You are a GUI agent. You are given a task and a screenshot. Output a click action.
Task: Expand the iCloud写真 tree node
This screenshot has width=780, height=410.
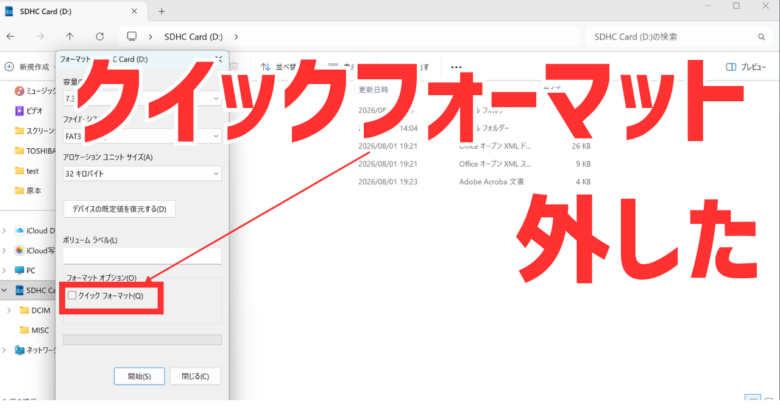pos(4,250)
